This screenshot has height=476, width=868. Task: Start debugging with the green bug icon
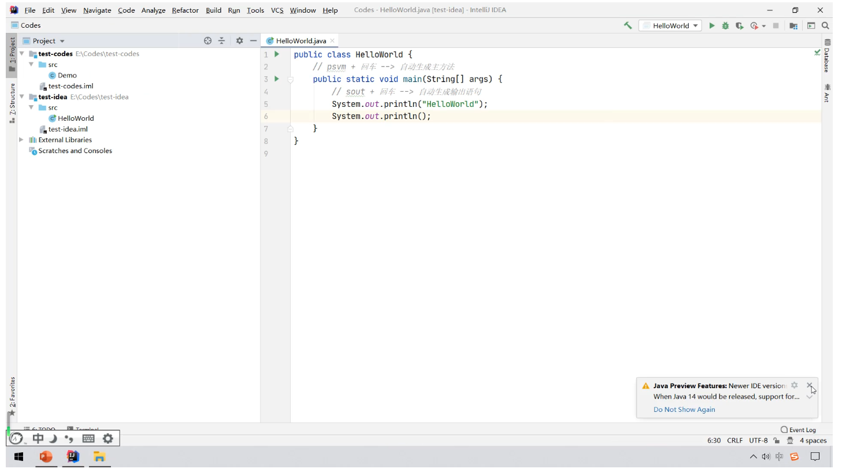tap(725, 25)
